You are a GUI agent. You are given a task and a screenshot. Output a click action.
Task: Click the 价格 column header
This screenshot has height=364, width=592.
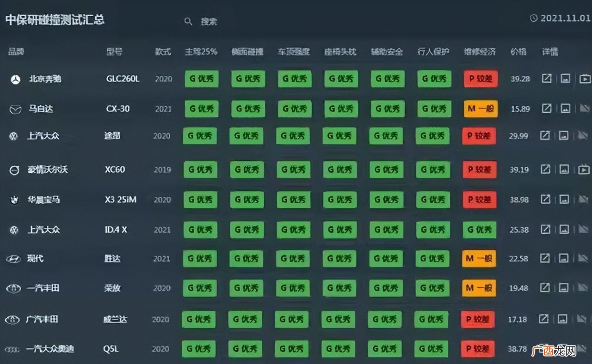[x=518, y=52]
